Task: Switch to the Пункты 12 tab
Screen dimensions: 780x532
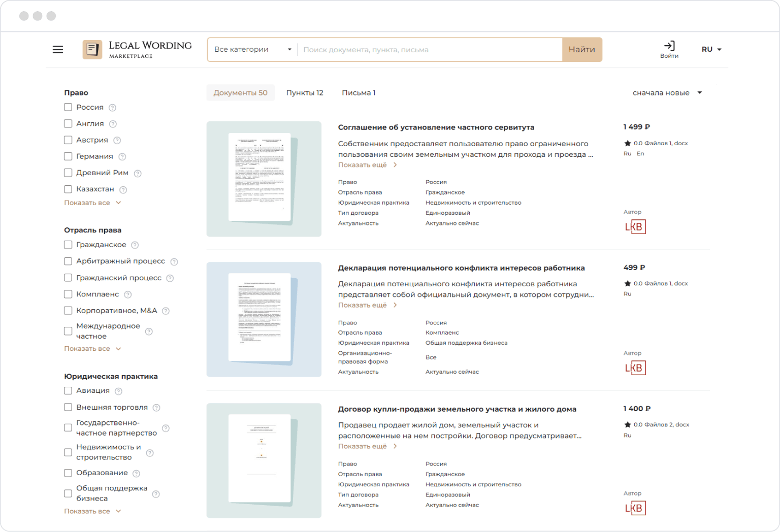Action: click(305, 93)
